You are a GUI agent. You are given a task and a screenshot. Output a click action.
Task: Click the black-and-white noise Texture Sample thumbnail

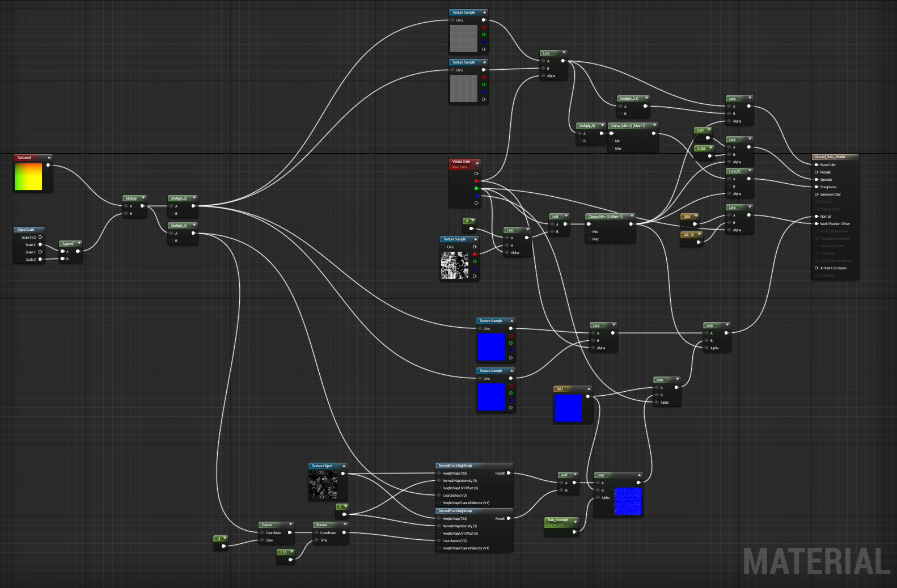455,265
